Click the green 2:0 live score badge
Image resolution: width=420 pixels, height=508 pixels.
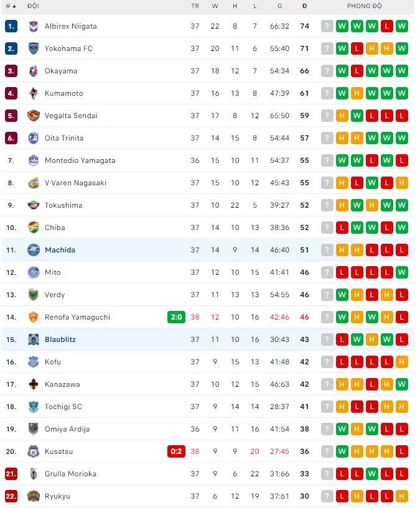[x=177, y=317]
